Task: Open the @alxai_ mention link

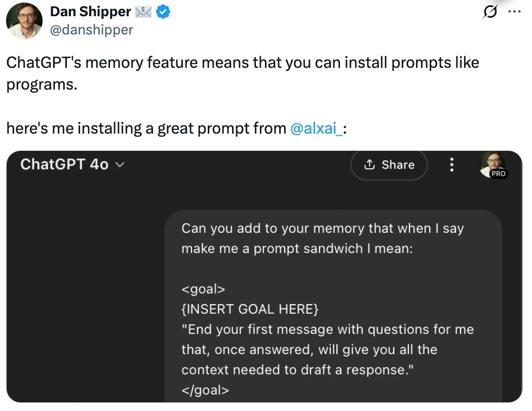Action: pos(316,129)
